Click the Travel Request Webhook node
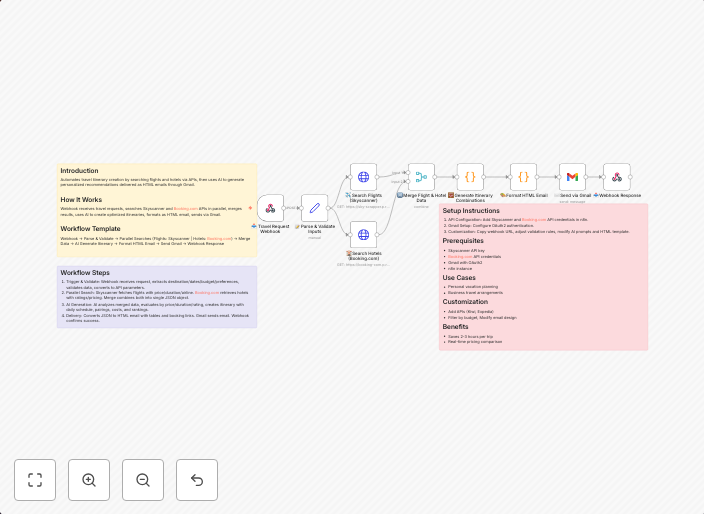This screenshot has width=704, height=514. point(270,208)
